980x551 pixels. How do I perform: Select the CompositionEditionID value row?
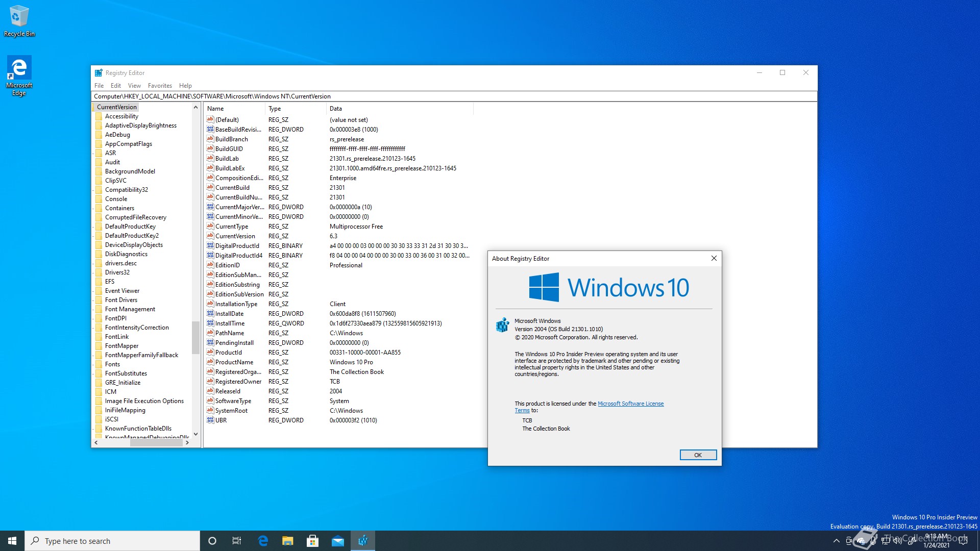(x=339, y=178)
